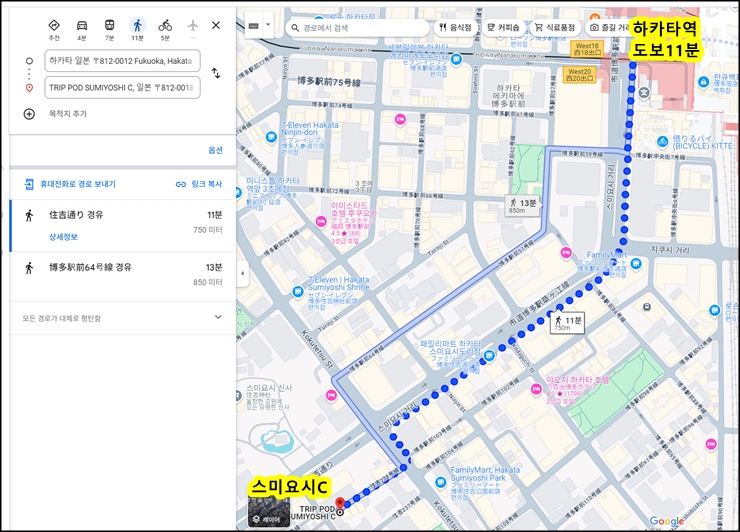Viewport: 740px width, 532px height.
Task: Collapse the side panel arrow
Action: point(243,273)
